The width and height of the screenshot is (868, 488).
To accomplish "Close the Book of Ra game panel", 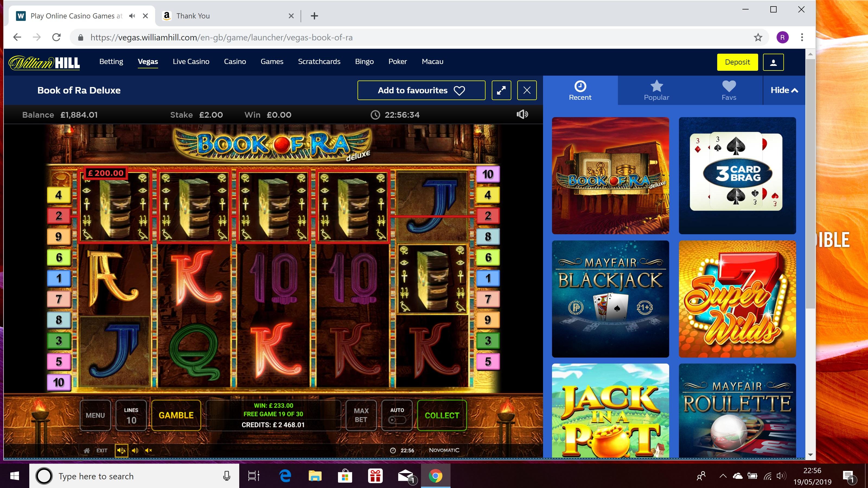I will [x=527, y=90].
